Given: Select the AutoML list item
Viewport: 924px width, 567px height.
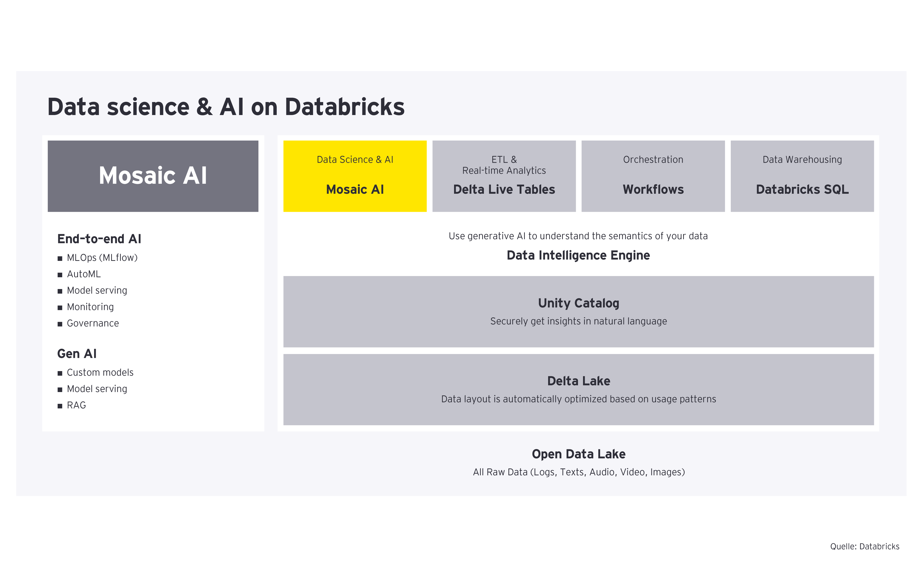Looking at the screenshot, I should coord(84,274).
